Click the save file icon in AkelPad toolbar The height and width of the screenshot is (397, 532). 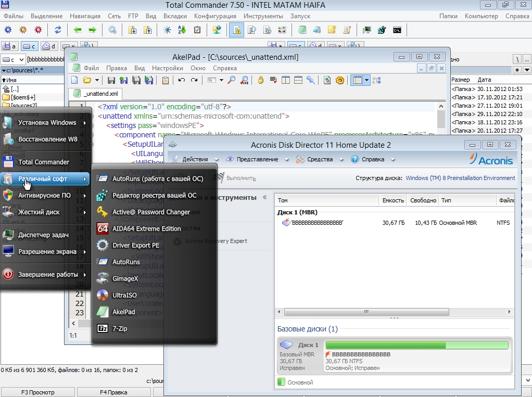(x=111, y=80)
